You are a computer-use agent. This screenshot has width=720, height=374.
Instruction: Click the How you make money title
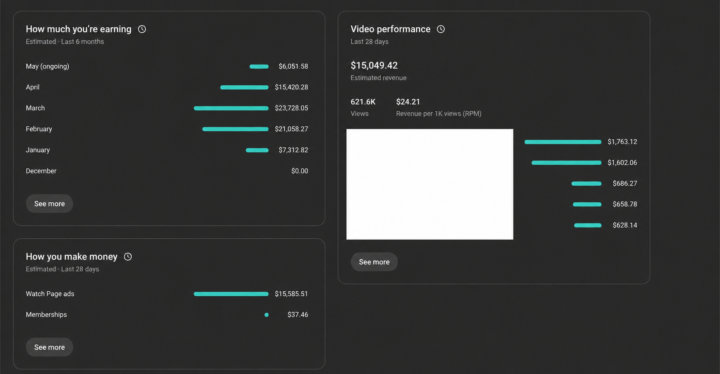[72, 257]
